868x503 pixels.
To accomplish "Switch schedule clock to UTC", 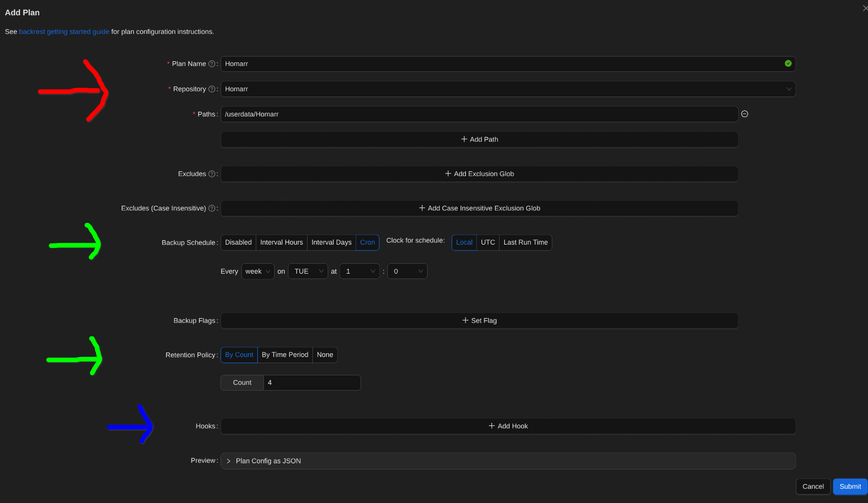I will 487,242.
